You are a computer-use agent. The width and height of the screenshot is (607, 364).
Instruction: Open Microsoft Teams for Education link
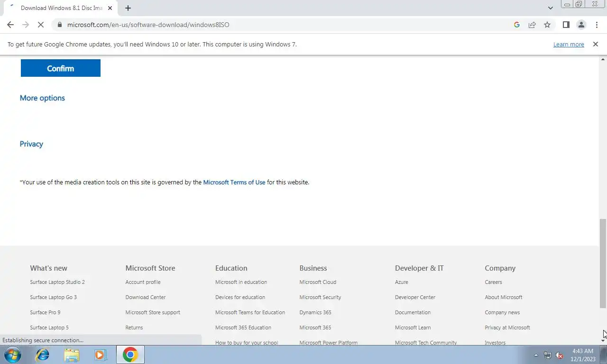click(x=250, y=312)
